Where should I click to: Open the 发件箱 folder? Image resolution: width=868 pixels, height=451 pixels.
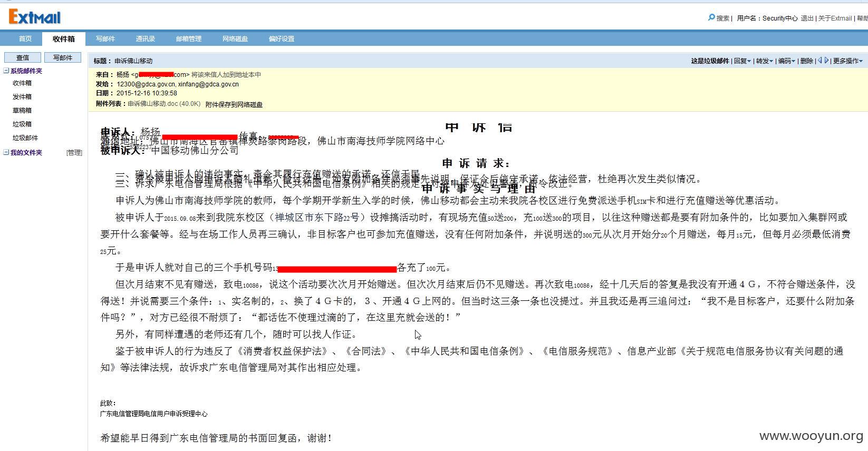click(x=22, y=97)
